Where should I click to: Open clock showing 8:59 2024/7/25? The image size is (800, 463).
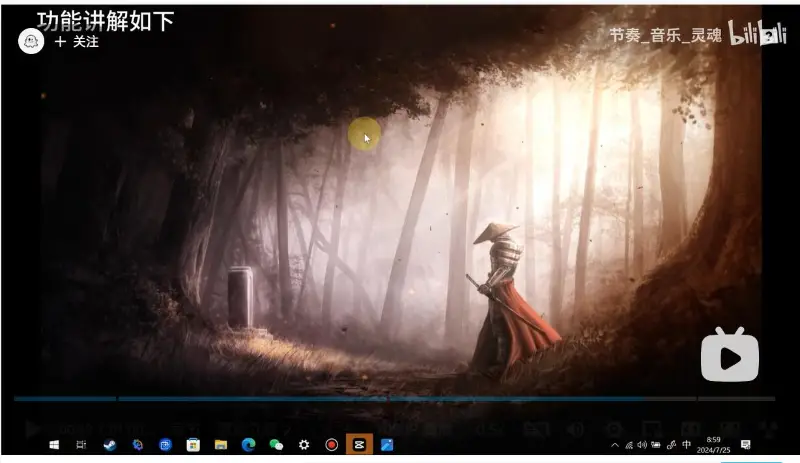pyautogui.click(x=713, y=445)
